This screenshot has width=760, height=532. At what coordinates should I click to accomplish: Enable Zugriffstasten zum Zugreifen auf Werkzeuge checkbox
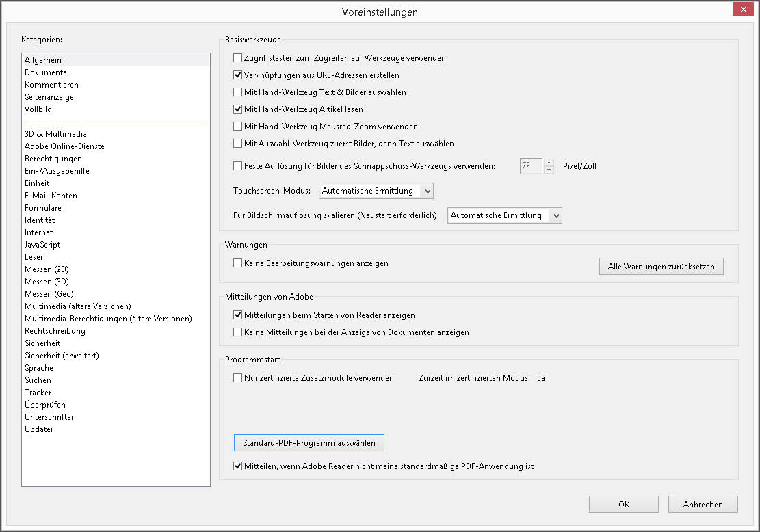(238, 58)
